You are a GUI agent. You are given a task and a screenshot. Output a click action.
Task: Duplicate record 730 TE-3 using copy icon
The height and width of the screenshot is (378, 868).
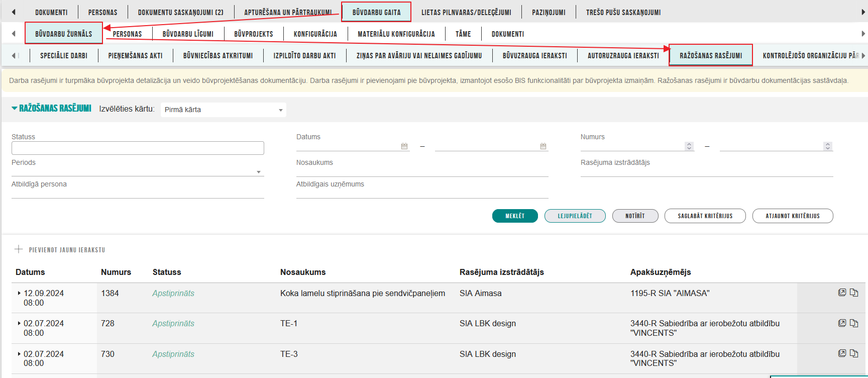(x=854, y=353)
